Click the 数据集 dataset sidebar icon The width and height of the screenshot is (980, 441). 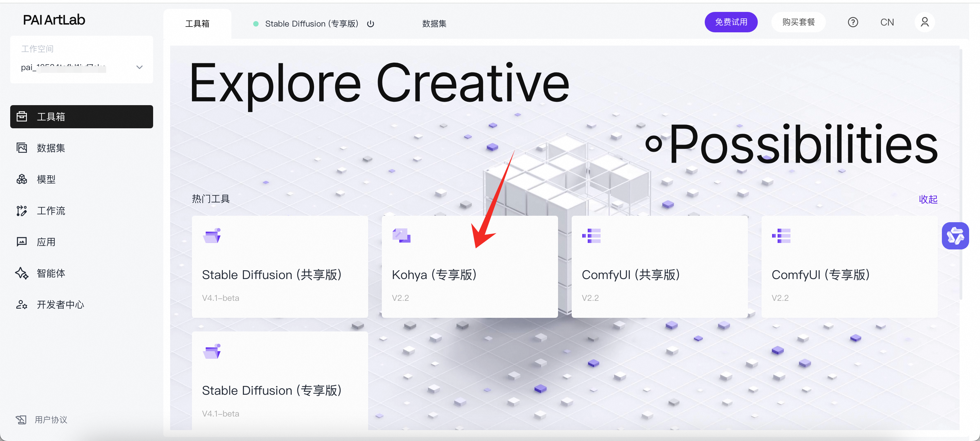point(22,148)
